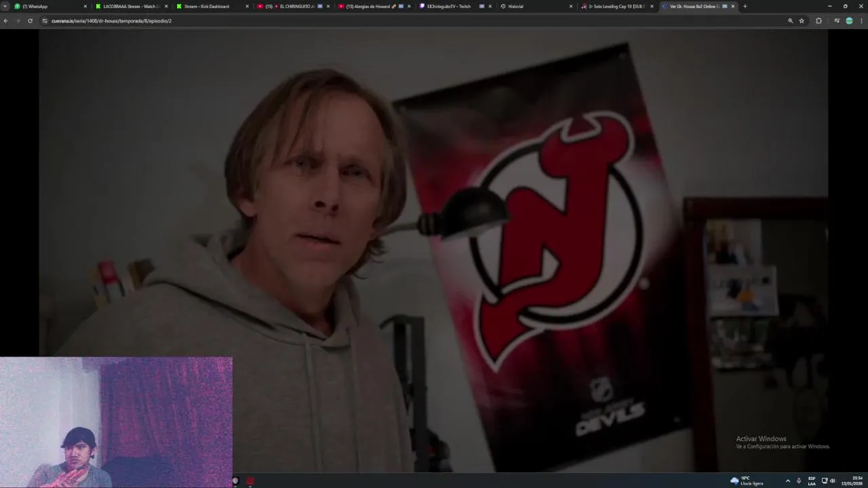Reload the cuevana page
This screenshot has height=488, width=868.
tap(30, 21)
